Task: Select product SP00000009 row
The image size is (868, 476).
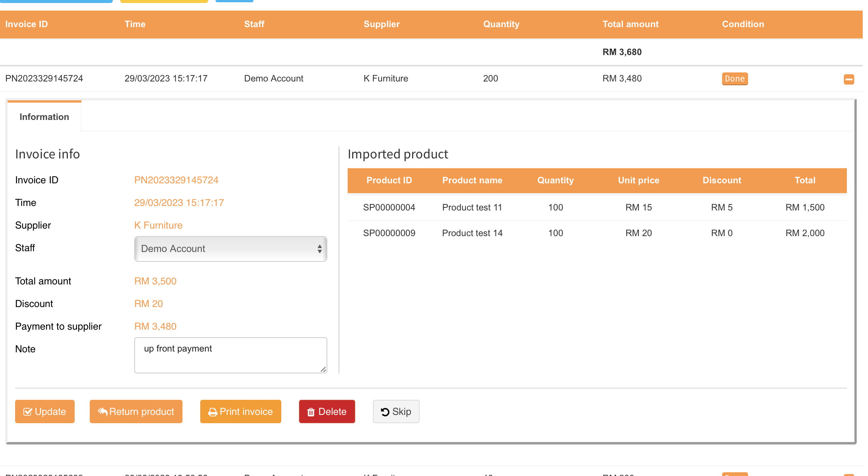Action: pyautogui.click(x=389, y=233)
